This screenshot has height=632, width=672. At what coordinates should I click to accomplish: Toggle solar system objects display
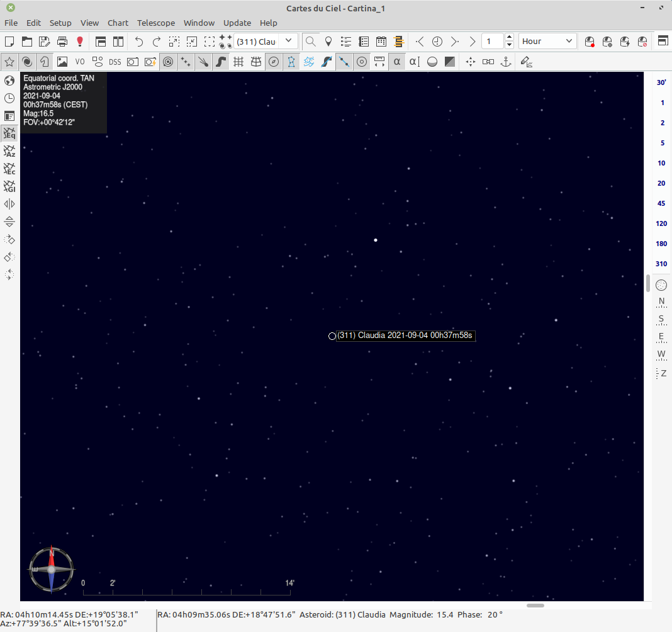coord(168,62)
